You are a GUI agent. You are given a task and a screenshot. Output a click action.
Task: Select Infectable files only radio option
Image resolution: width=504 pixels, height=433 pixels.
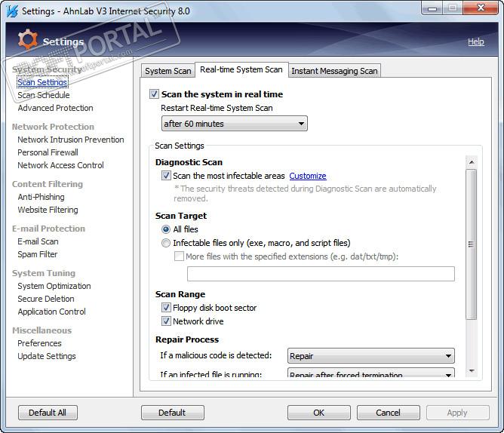point(166,243)
